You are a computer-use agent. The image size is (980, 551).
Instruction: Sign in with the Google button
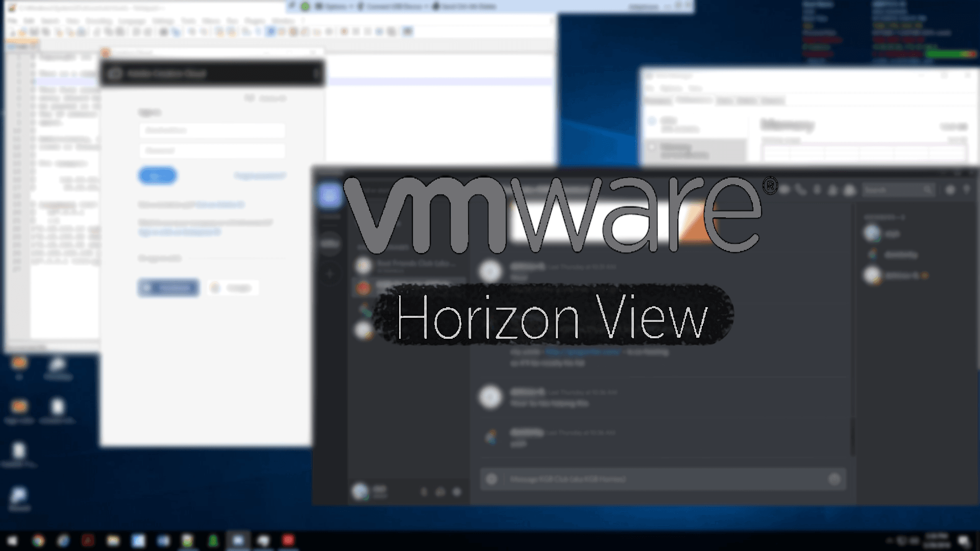(x=233, y=288)
